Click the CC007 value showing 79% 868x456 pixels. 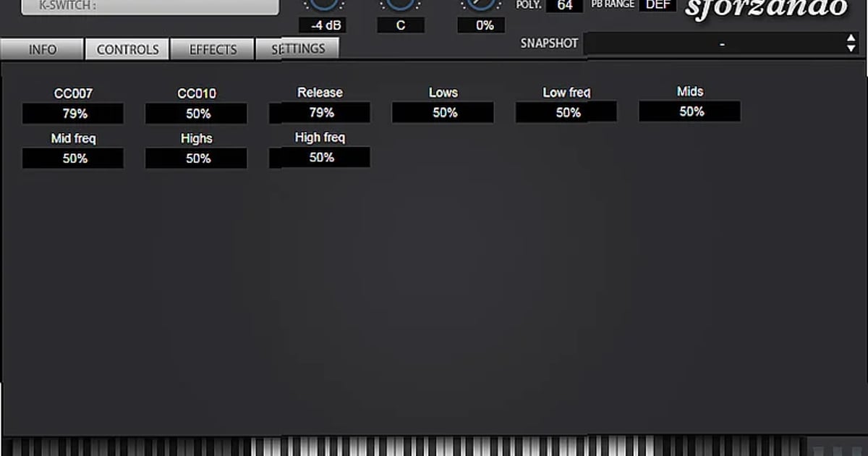point(72,113)
